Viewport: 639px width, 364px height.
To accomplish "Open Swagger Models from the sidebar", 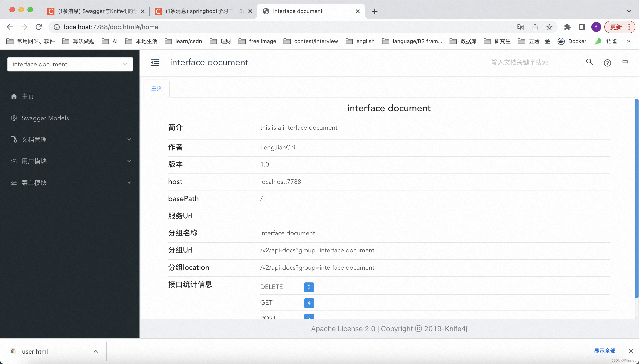I will [45, 118].
